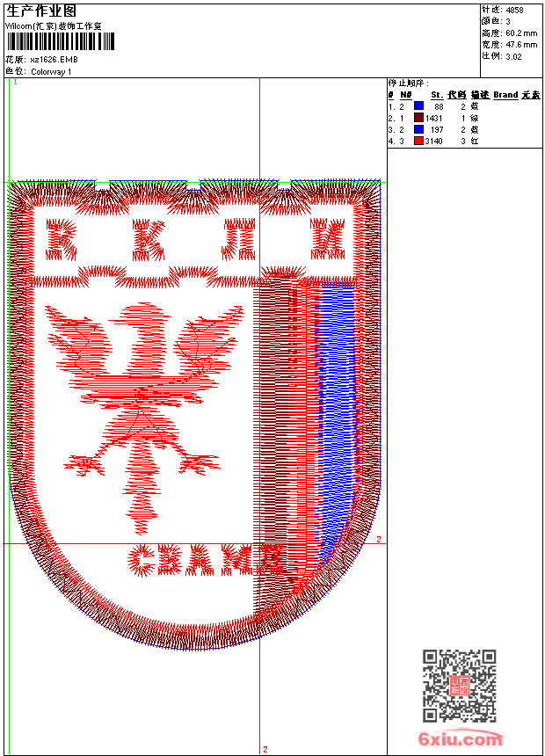The image size is (545, 756).
Task: Click stitch count 88 in row 1
Action: point(439,106)
